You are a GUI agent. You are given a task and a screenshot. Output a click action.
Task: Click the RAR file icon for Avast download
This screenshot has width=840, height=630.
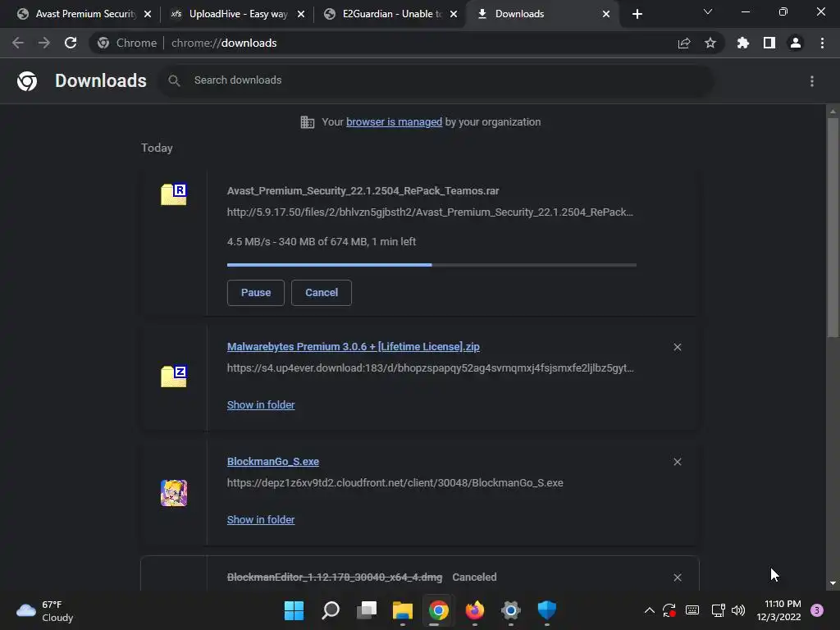point(174,194)
